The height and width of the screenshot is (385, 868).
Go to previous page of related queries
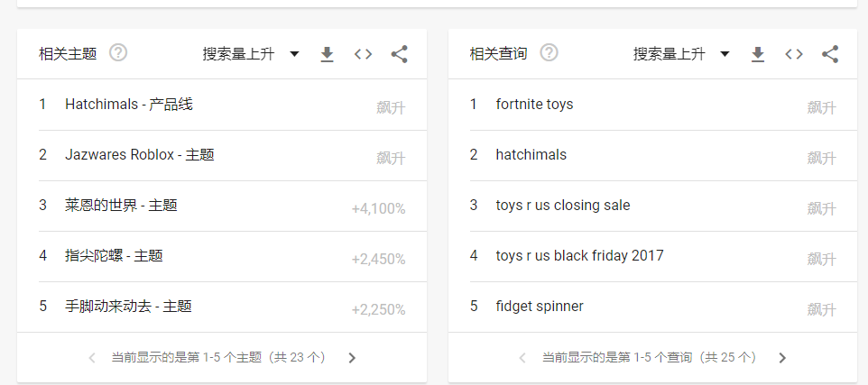pos(522,358)
